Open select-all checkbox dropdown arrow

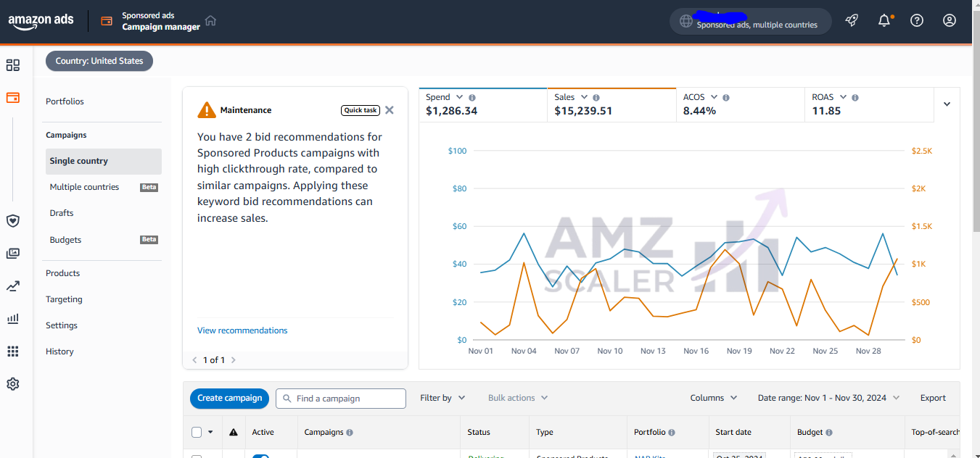[210, 432]
